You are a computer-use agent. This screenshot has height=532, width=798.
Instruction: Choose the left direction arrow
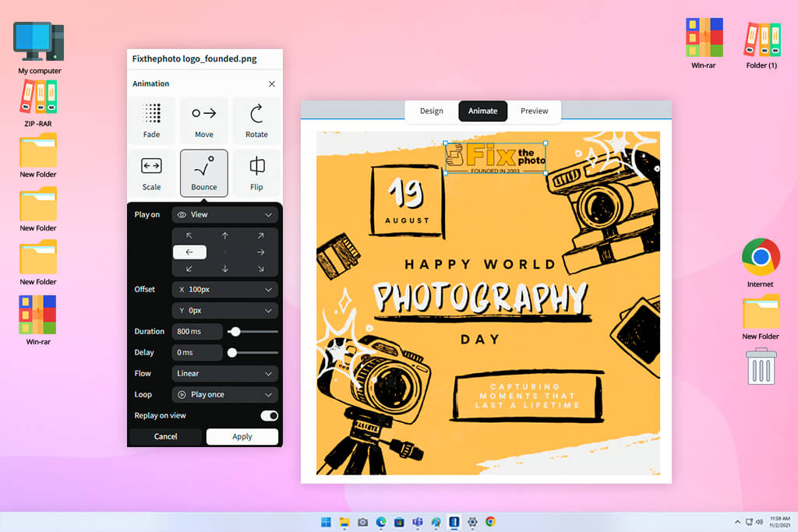pos(189,252)
